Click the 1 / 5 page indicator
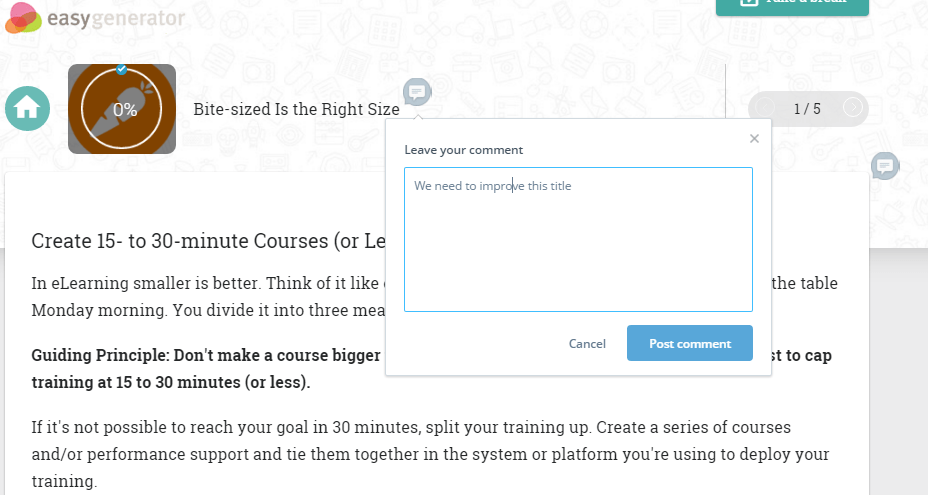Screen dimensions: 928x495 pyautogui.click(x=807, y=109)
